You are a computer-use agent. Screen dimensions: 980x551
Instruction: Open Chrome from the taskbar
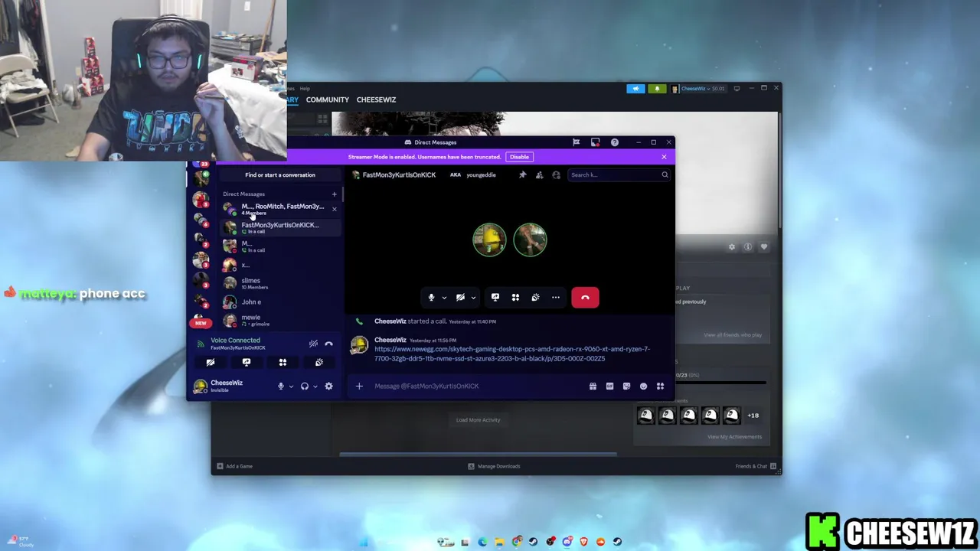click(x=517, y=542)
